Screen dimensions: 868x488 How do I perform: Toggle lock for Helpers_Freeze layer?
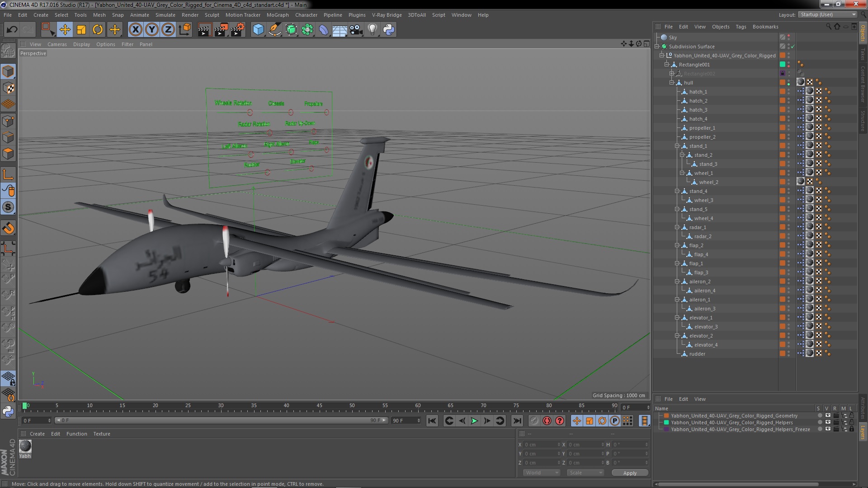(x=852, y=429)
